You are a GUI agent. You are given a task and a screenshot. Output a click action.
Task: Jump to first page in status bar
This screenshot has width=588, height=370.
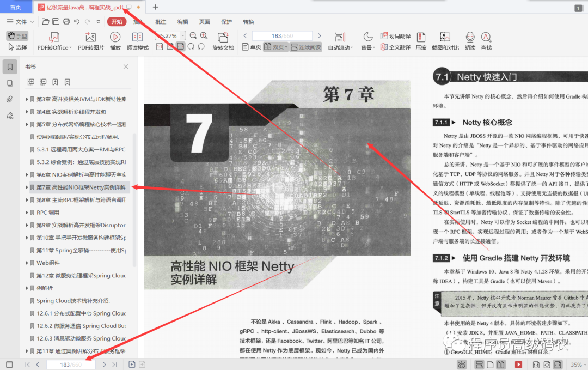click(27, 365)
